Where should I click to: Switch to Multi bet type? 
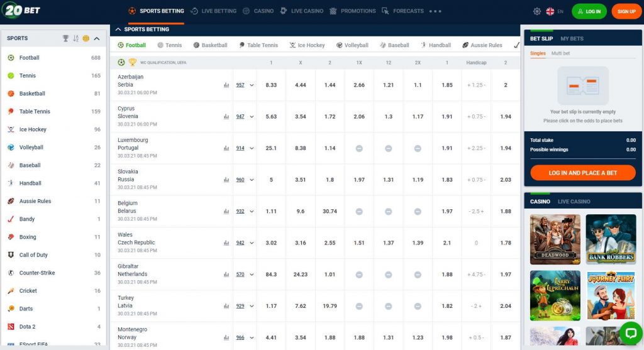point(560,53)
